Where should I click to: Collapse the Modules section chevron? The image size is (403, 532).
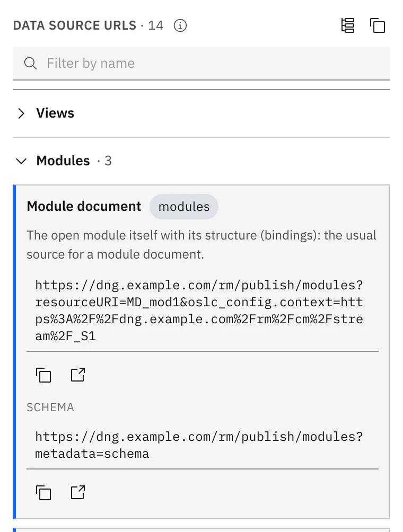pyautogui.click(x=21, y=161)
